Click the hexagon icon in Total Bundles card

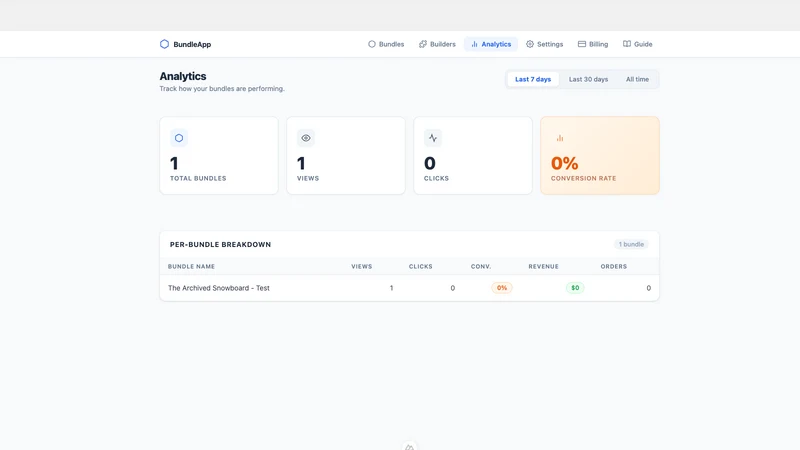tap(179, 138)
